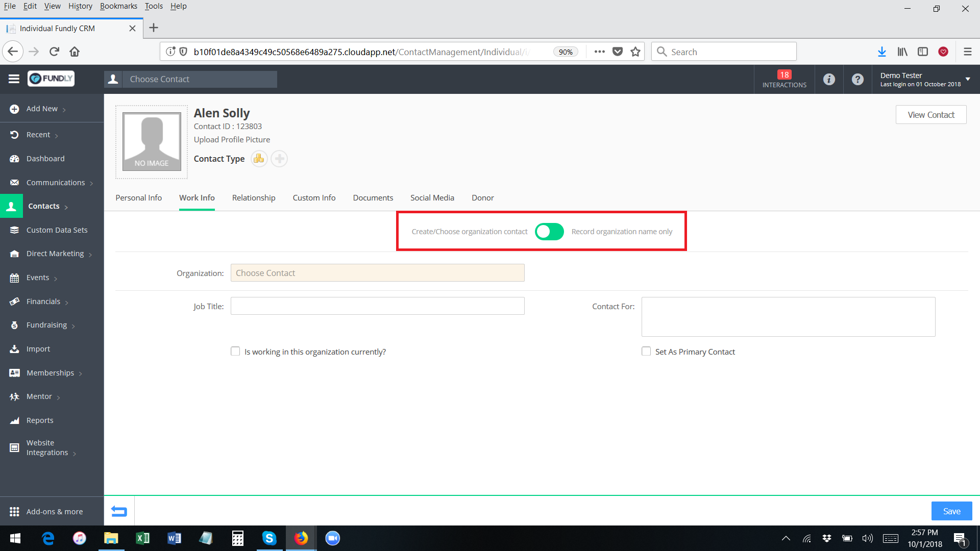The width and height of the screenshot is (980, 551).
Task: Open the hamburger sidebar menu icon
Action: click(14, 79)
